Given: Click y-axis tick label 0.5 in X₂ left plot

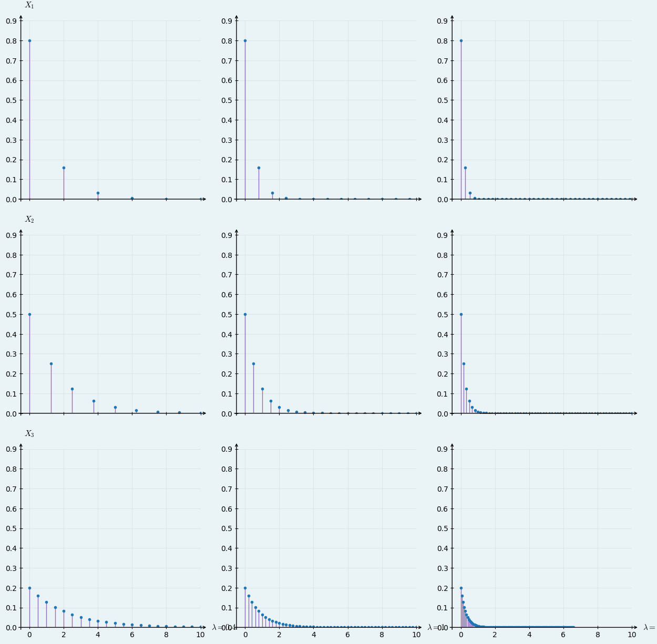Looking at the screenshot, I should (x=11, y=314).
